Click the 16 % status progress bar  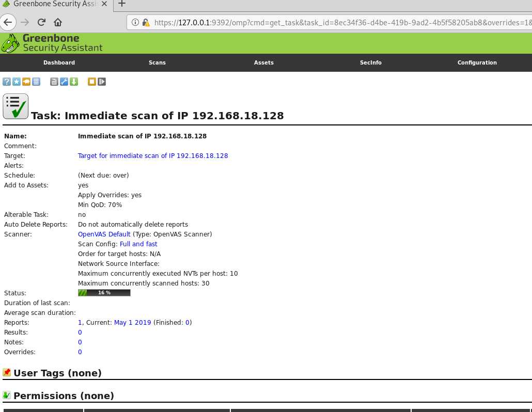(x=104, y=293)
